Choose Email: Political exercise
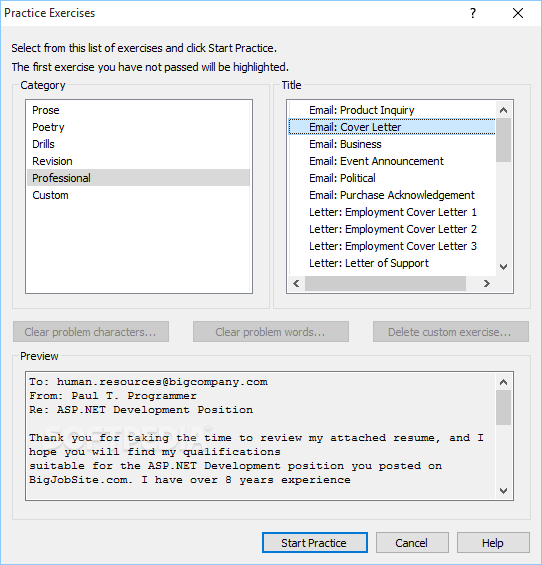This screenshot has width=542, height=565. click(x=392, y=178)
